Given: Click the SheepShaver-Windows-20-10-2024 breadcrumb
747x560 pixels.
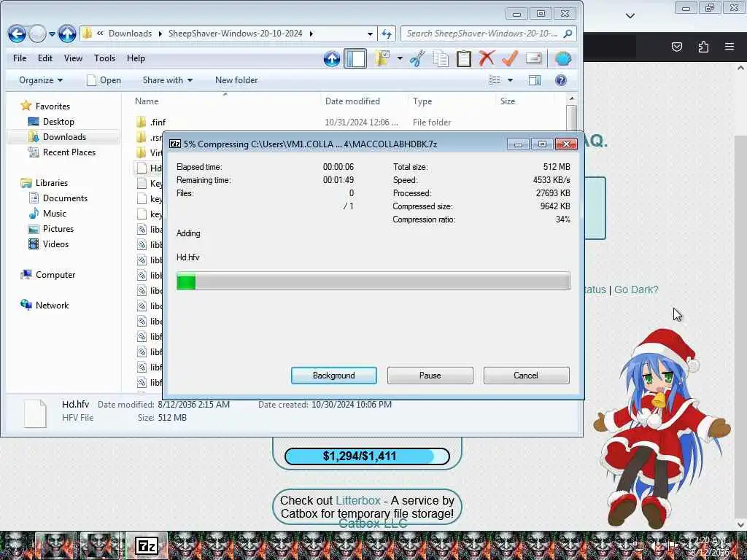Looking at the screenshot, I should [x=236, y=34].
